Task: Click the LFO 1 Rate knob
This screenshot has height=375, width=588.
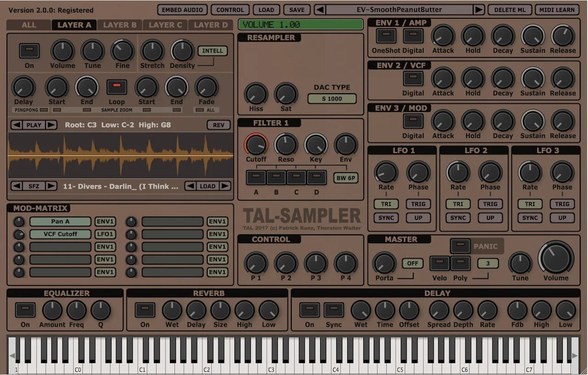Action: coord(386,172)
